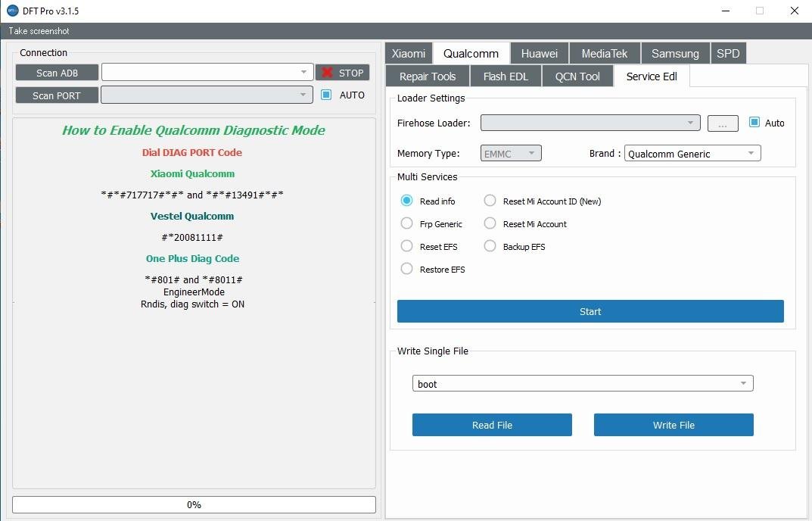Choose the Backup EFS radio option
The height and width of the screenshot is (521, 812).
[x=490, y=246]
